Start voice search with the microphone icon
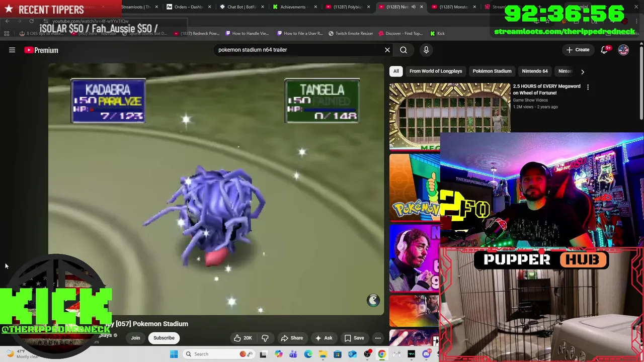Image resolution: width=644 pixels, height=362 pixels. click(x=426, y=50)
